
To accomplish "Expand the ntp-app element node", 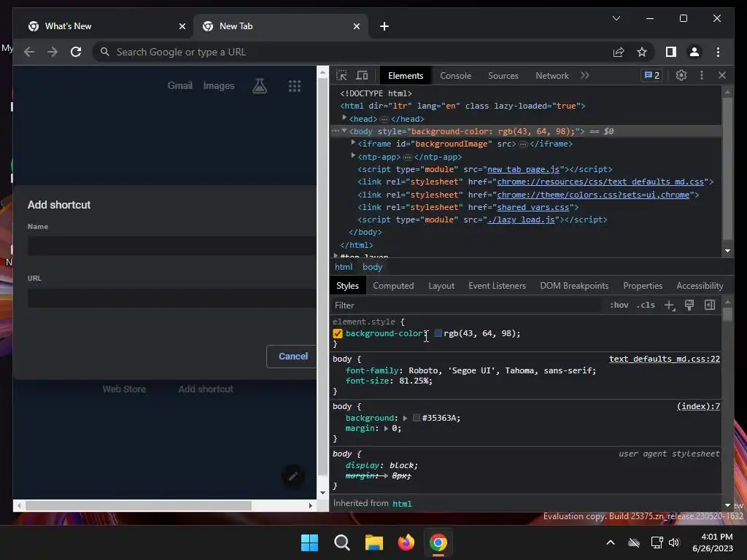I will click(353, 155).
